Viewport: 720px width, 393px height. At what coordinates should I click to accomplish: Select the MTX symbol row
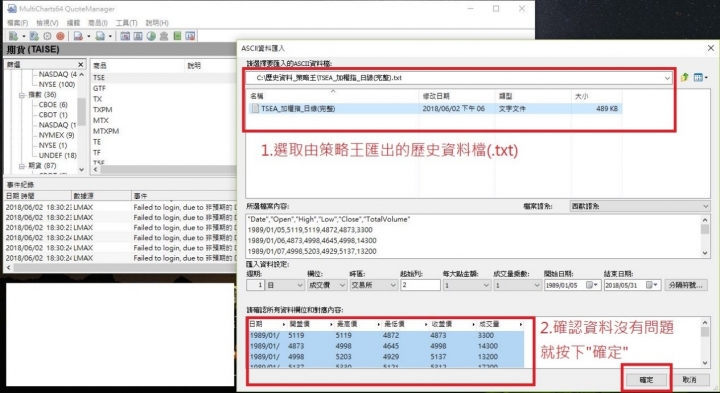[x=163, y=120]
